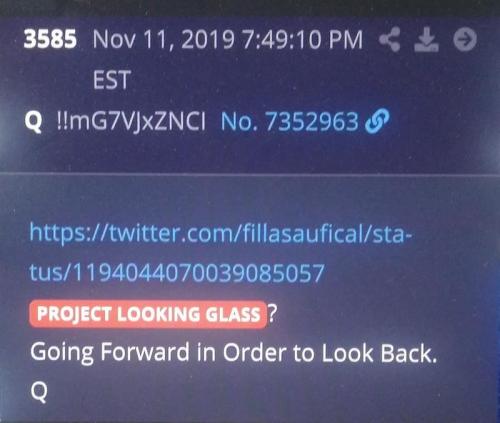
Task: Open post link No. 7352963
Action: pyautogui.click(x=289, y=121)
